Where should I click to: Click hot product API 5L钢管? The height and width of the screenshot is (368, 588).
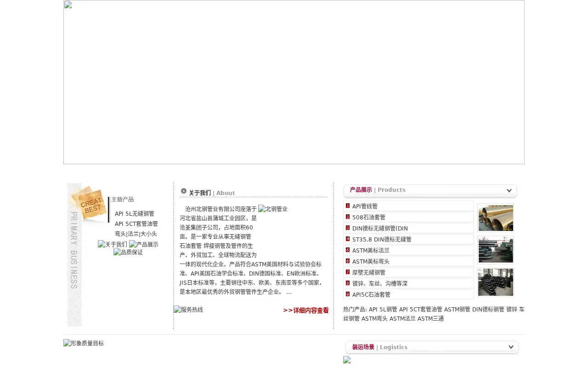383,309
